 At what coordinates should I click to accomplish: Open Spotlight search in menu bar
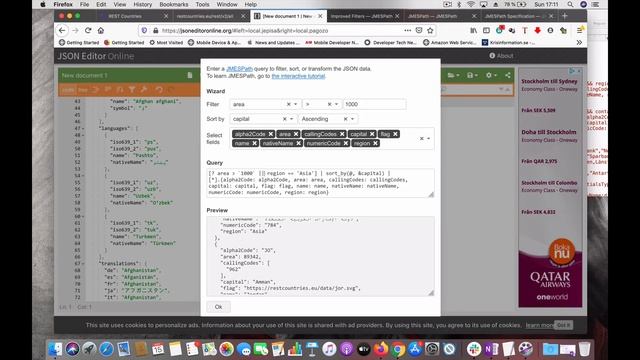(570, 4)
